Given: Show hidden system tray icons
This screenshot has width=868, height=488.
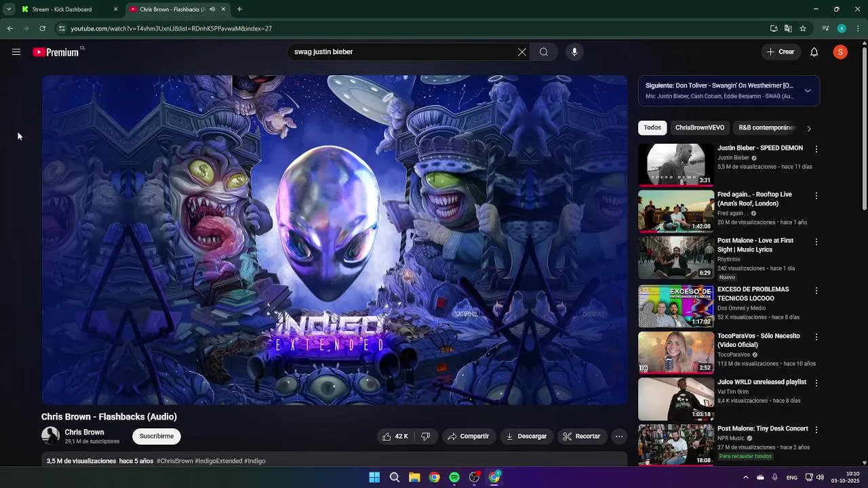Looking at the screenshot, I should 745,478.
